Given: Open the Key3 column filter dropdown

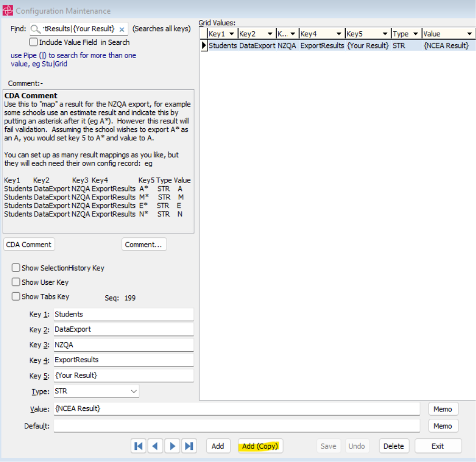Looking at the screenshot, I should tap(293, 34).
